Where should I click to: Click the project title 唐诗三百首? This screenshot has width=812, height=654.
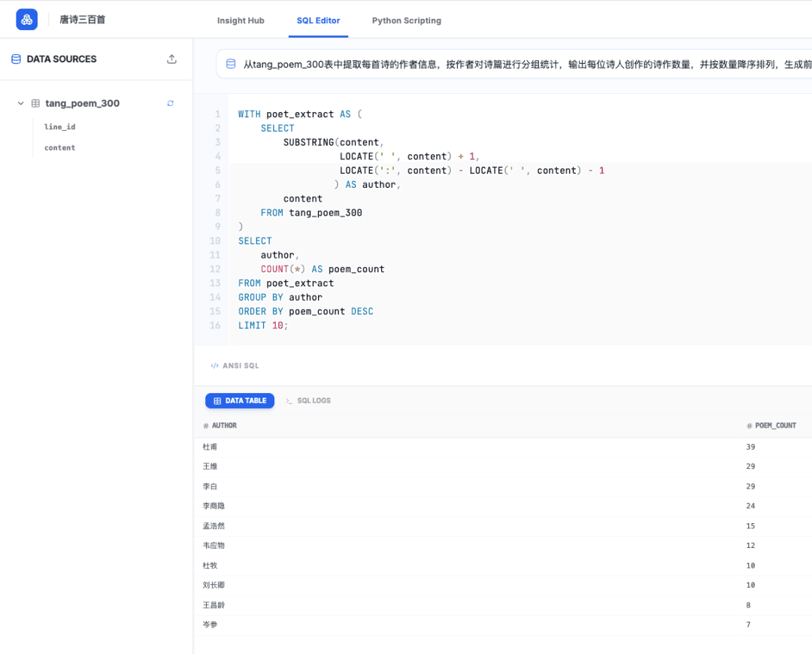(83, 20)
